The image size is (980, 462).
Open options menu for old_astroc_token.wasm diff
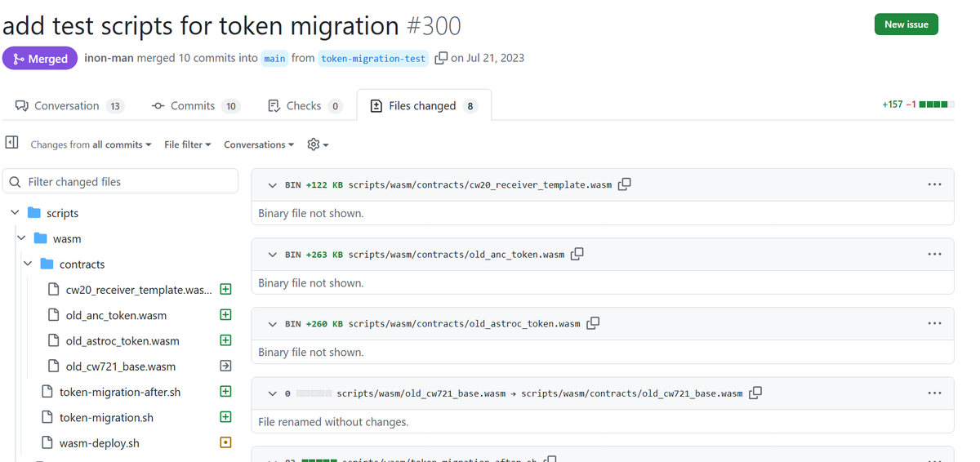[x=934, y=323]
